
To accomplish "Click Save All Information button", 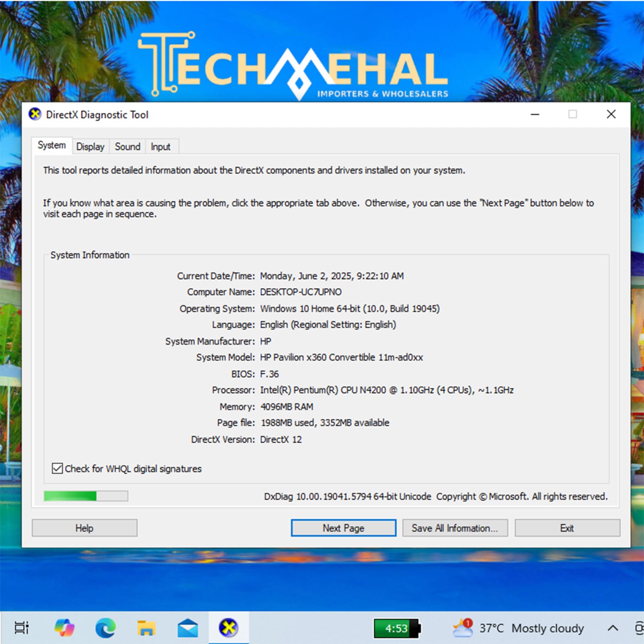I will pyautogui.click(x=455, y=528).
